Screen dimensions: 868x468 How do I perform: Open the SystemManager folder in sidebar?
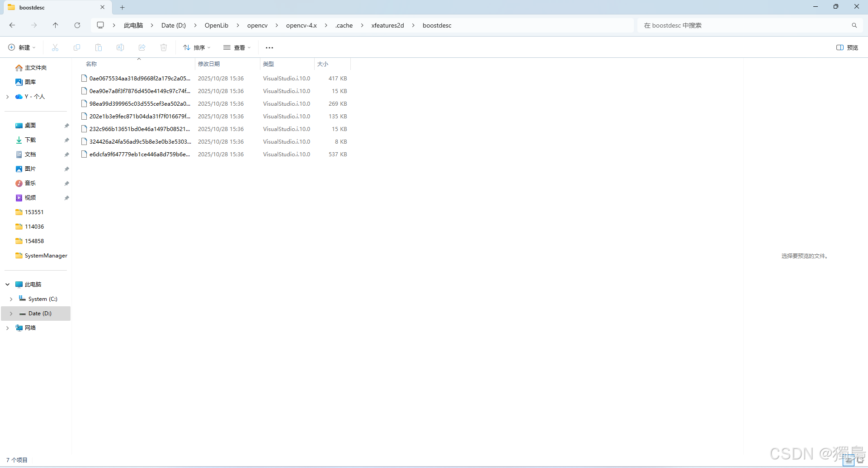pos(41,256)
